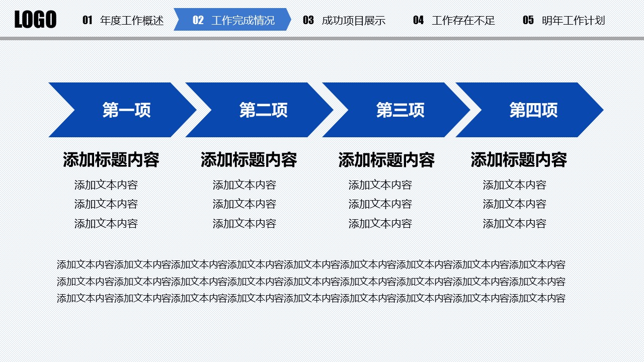This screenshot has width=644, height=362.
Task: Switch to the 03 成功项目展示 tab
Action: tap(344, 21)
